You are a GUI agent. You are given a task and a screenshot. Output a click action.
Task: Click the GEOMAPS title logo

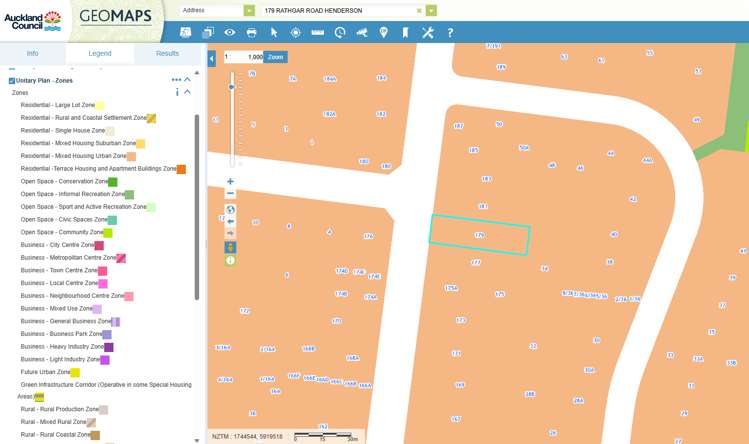[x=116, y=16]
